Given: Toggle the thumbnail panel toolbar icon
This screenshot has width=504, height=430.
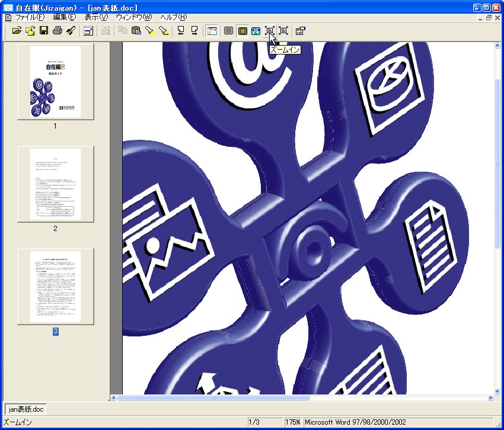Looking at the screenshot, I should click(212, 31).
